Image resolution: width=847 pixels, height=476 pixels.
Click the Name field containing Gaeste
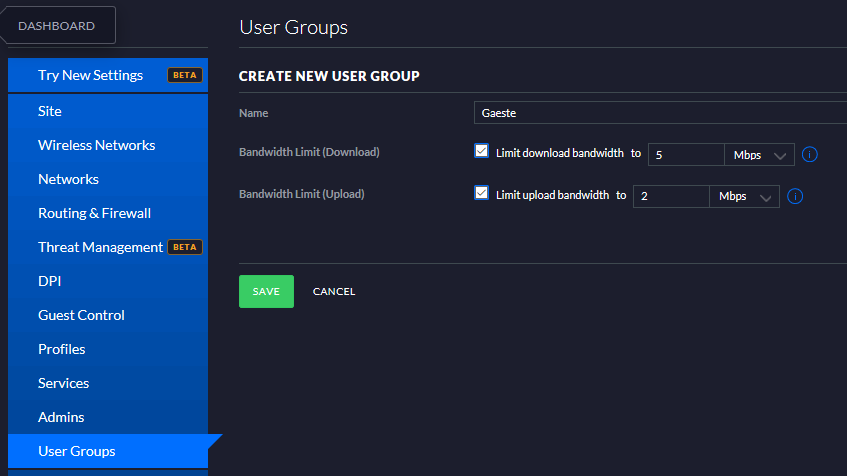[x=660, y=113]
